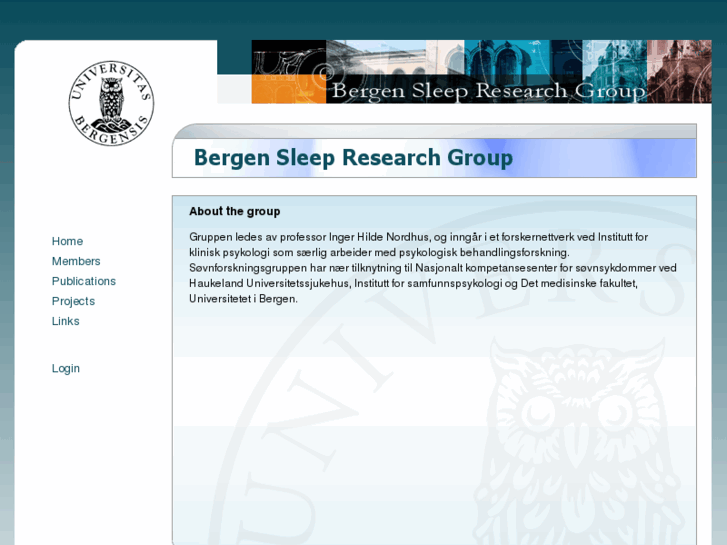Image resolution: width=727 pixels, height=545 pixels.
Task: Open the Links page
Action: click(65, 321)
